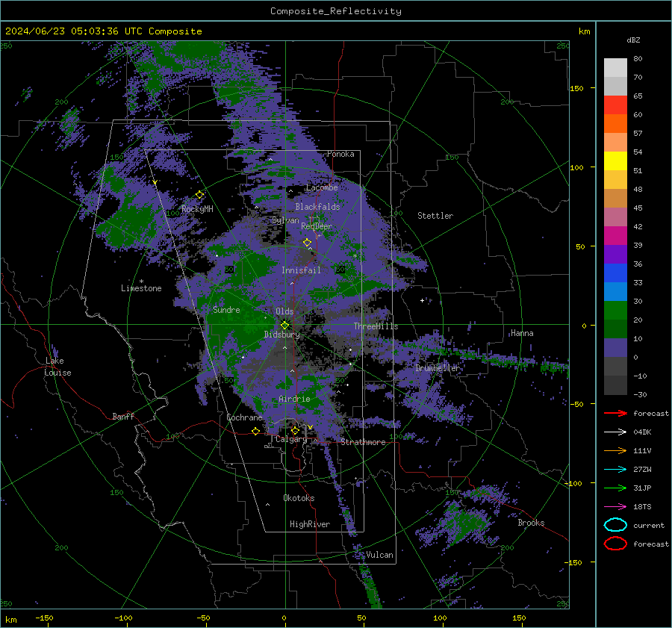Select the yellow 51–54 dBZ legend swatch

point(615,161)
